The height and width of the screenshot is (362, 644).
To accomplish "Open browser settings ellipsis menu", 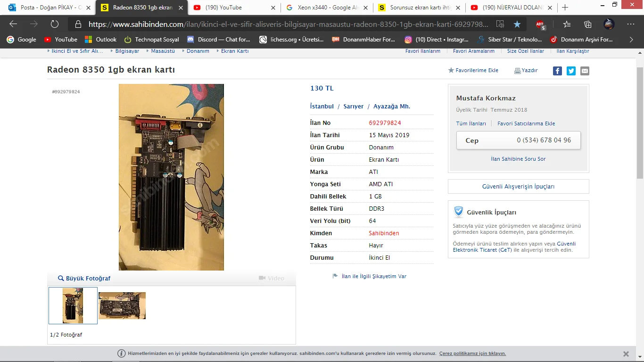I will [630, 24].
